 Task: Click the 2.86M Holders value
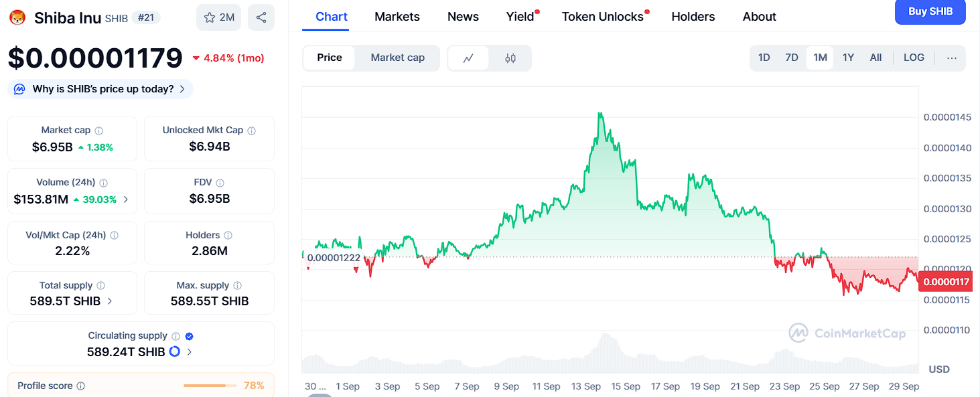209,251
